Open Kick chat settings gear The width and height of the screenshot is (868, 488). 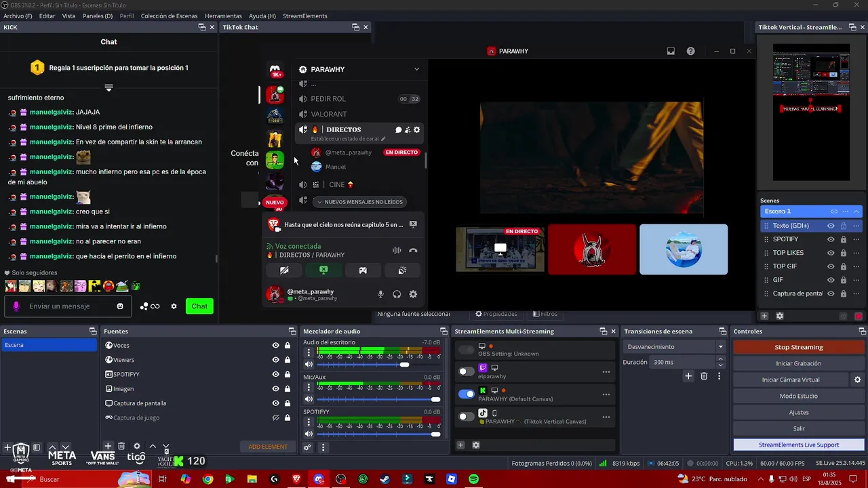[174, 306]
